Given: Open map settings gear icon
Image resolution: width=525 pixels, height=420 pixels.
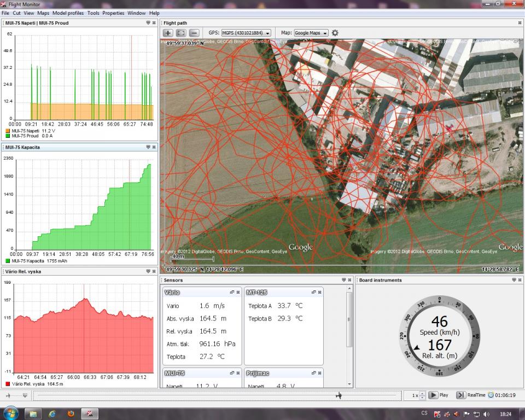Looking at the screenshot, I should [335, 33].
